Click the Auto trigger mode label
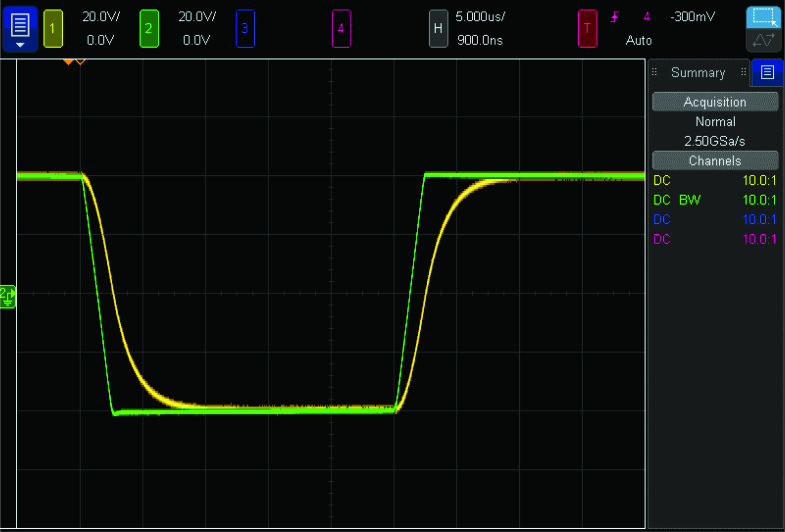The width and height of the screenshot is (785, 532). (638, 40)
